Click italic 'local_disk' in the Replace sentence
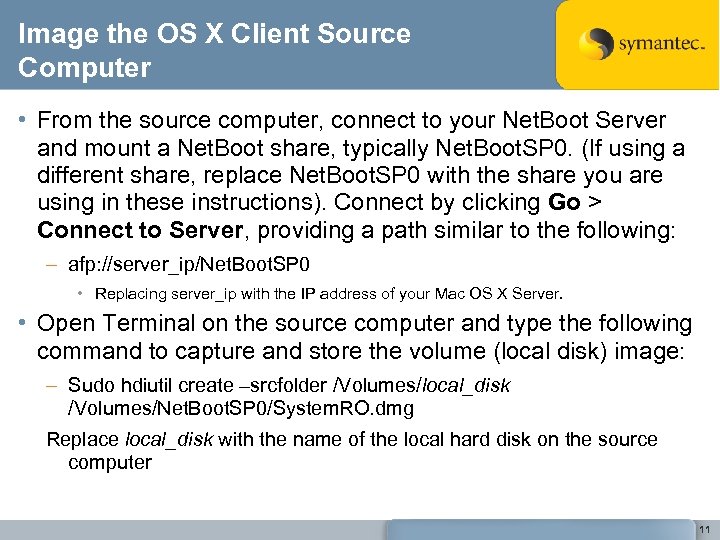 coord(168,439)
